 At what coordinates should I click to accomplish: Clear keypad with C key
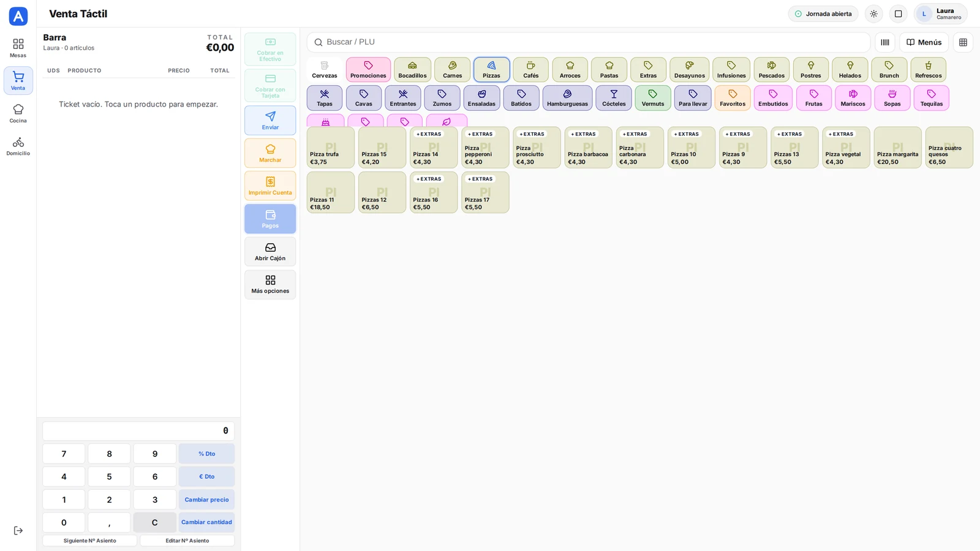(154, 522)
